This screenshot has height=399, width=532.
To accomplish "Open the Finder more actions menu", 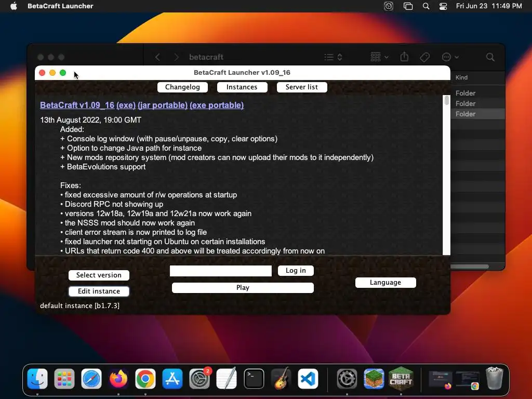I will 450,57.
